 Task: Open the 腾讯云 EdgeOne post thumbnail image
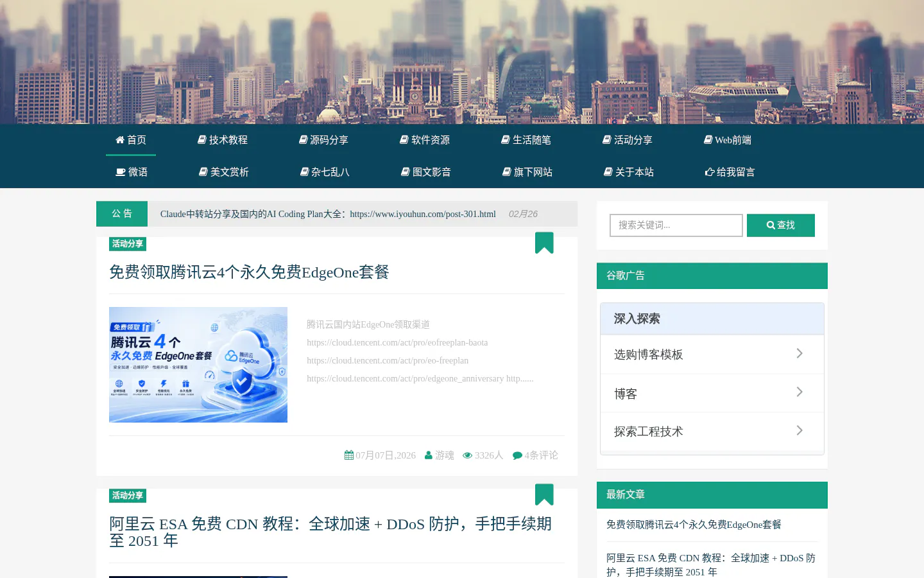coord(198,365)
